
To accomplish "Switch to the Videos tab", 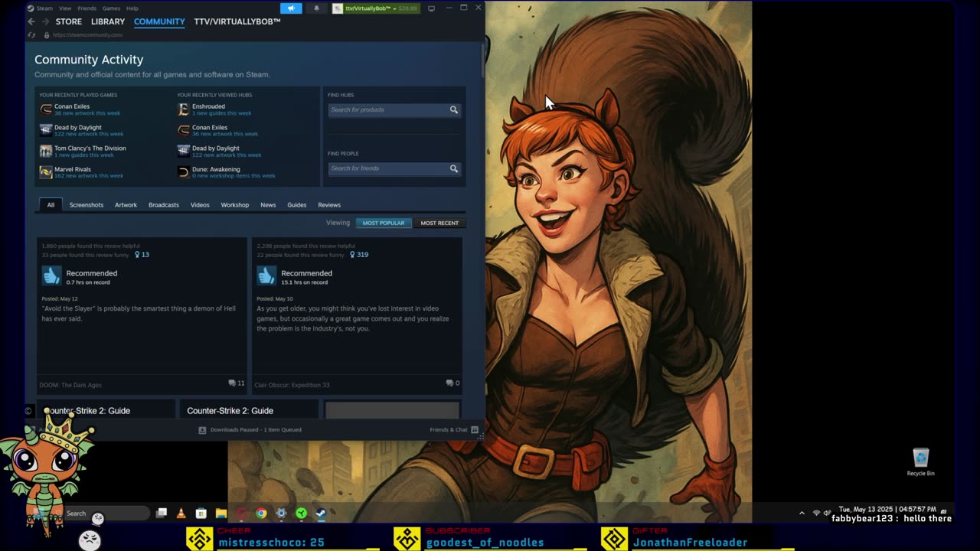I will pos(200,205).
